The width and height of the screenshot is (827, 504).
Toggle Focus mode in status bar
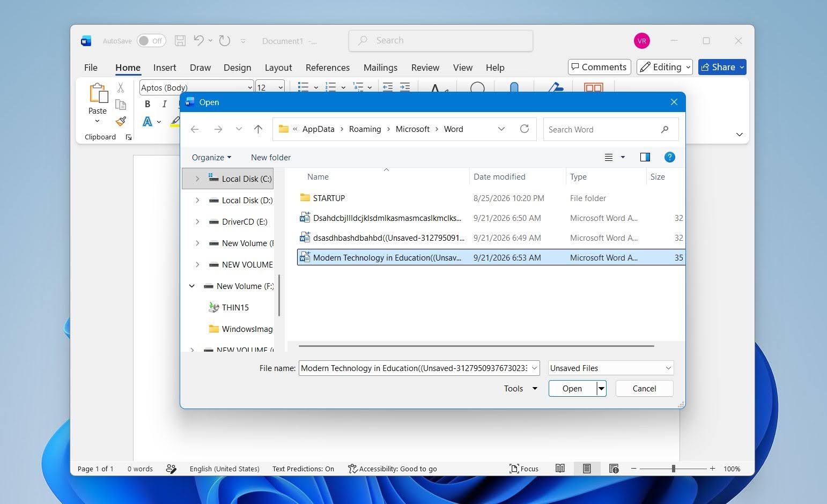(523, 469)
